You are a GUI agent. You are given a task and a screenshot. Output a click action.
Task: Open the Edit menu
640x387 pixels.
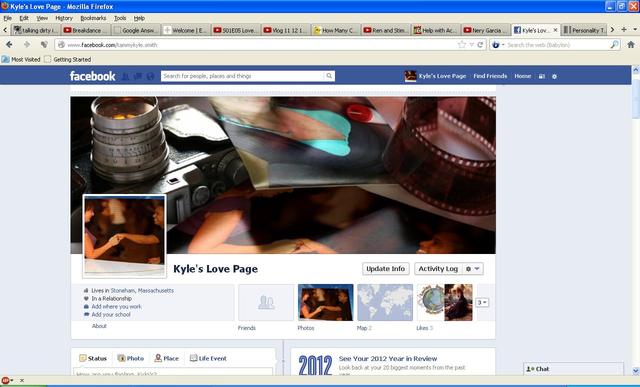pyautogui.click(x=24, y=18)
